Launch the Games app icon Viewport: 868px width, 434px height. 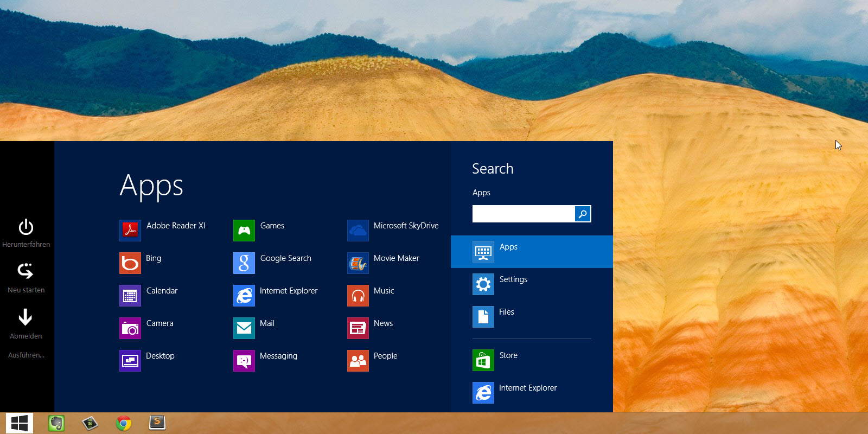[x=244, y=231]
